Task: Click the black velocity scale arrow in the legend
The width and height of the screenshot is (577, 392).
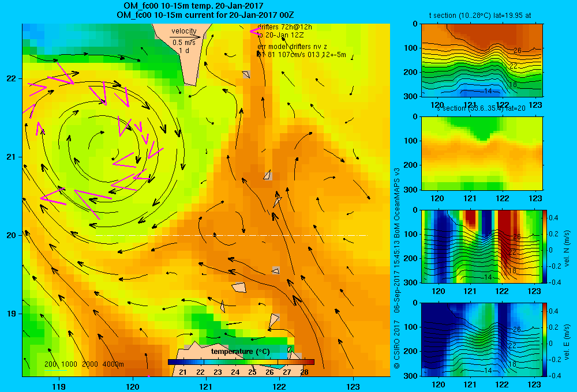Action: click(185, 37)
